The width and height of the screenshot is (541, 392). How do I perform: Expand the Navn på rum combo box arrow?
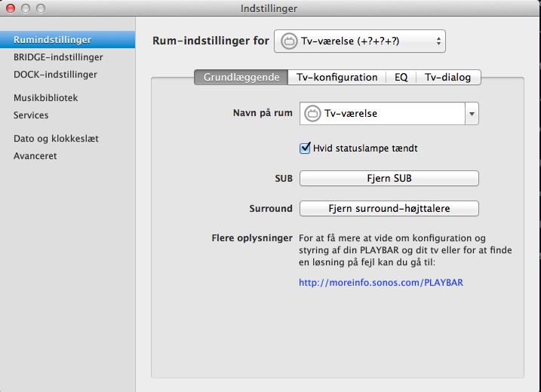point(472,114)
